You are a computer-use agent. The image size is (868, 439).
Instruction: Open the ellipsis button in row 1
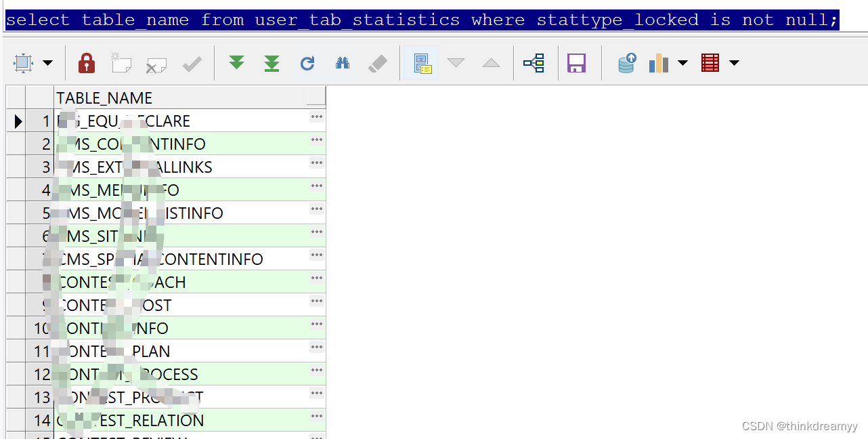316,117
